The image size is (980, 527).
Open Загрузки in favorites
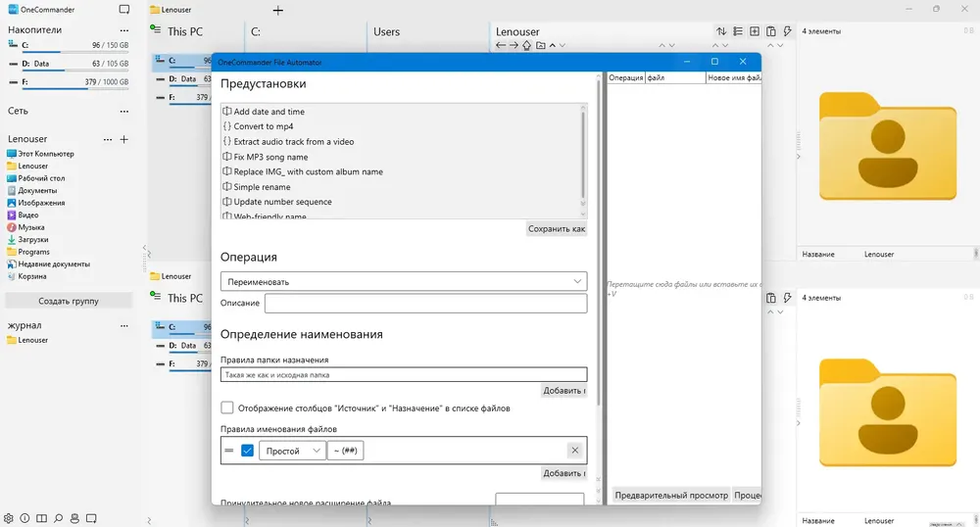point(27,239)
